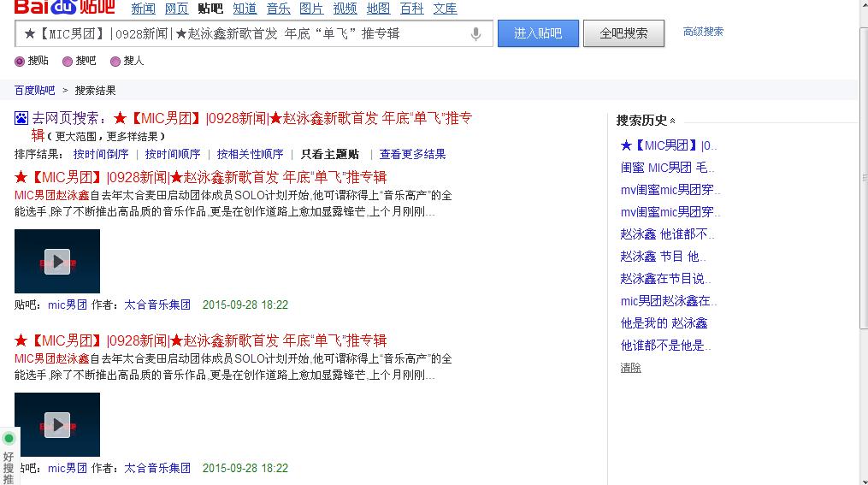Open the second result title link
The width and height of the screenshot is (868, 485).
(x=200, y=340)
